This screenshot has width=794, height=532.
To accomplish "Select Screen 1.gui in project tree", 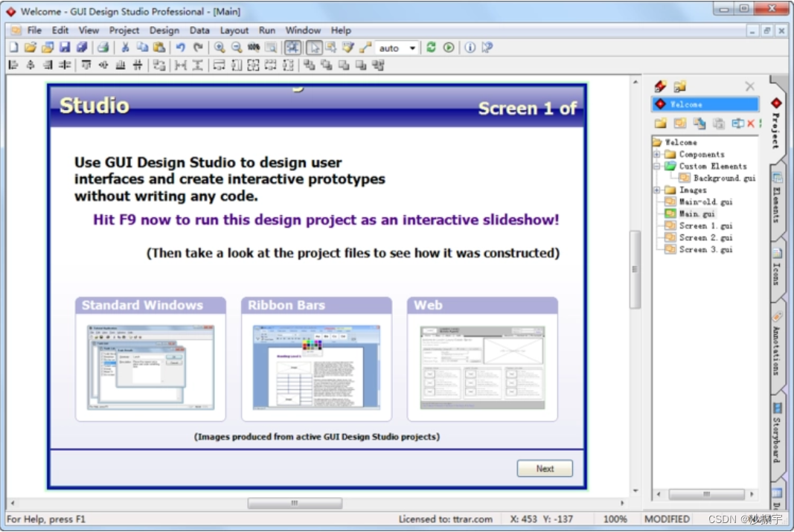I will [x=705, y=226].
